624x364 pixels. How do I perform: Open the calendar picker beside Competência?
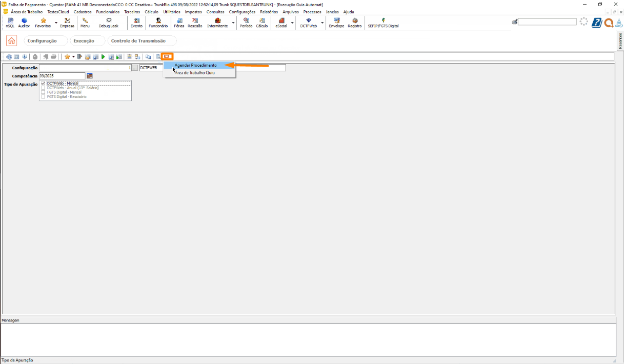click(90, 76)
